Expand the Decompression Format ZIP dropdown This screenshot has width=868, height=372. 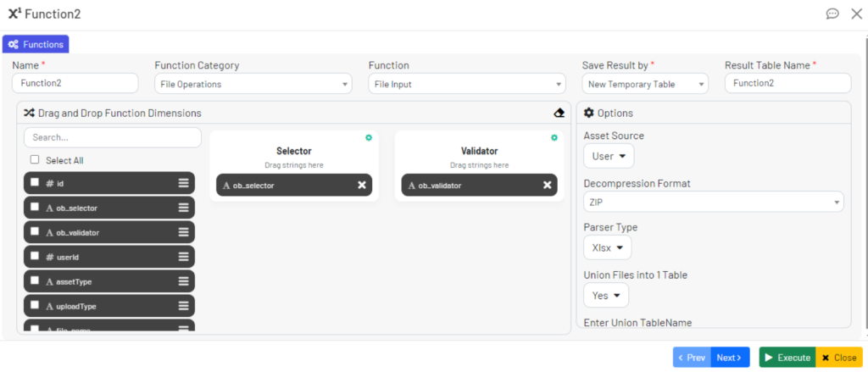point(713,203)
